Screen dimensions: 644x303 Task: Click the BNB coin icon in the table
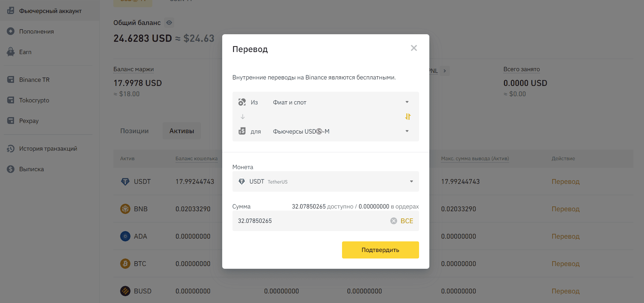pos(125,209)
